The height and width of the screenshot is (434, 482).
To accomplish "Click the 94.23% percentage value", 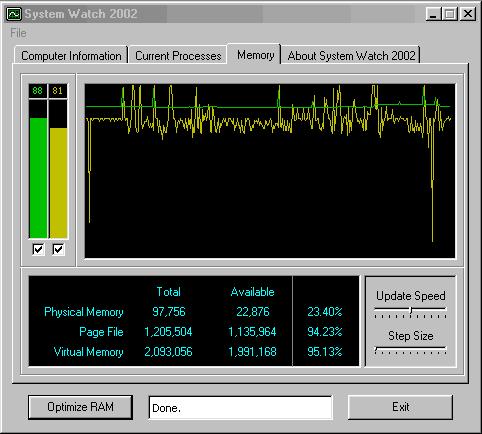I will (x=325, y=332).
